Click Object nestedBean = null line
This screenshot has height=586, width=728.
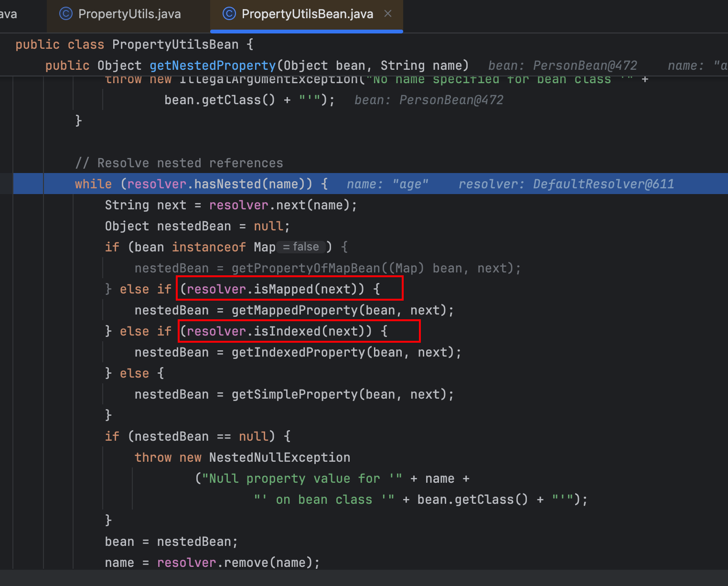[197, 226]
